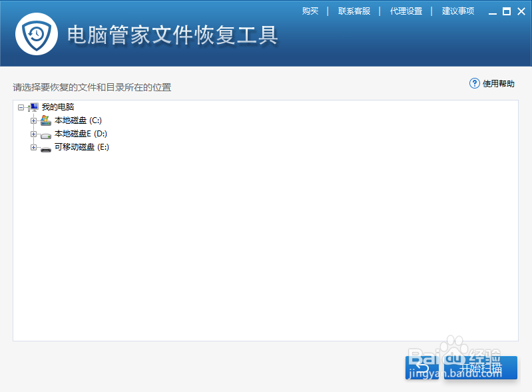532x392 pixels.
Task: Expand the 可移动磁盘 (E:) node
Action: [x=33, y=147]
